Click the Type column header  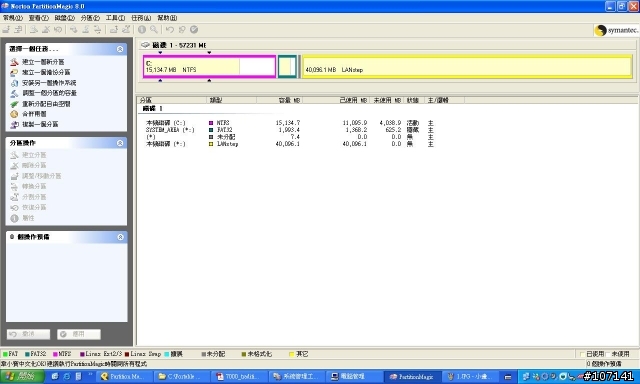click(x=232, y=100)
